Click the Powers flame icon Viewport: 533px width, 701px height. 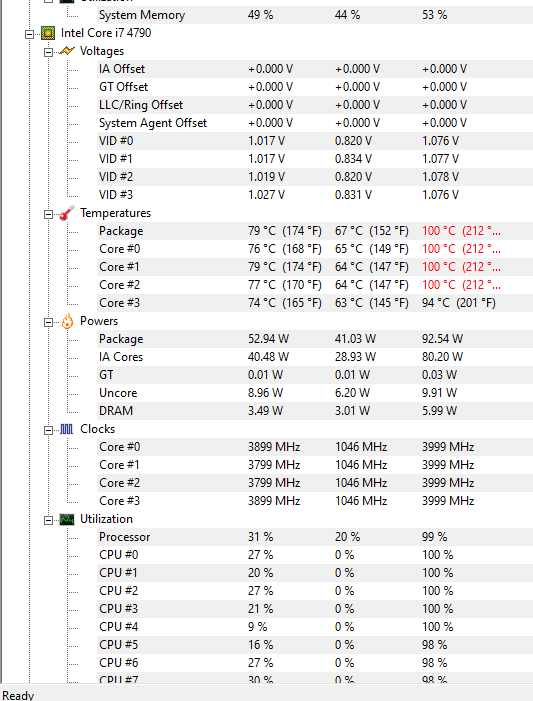click(67, 321)
